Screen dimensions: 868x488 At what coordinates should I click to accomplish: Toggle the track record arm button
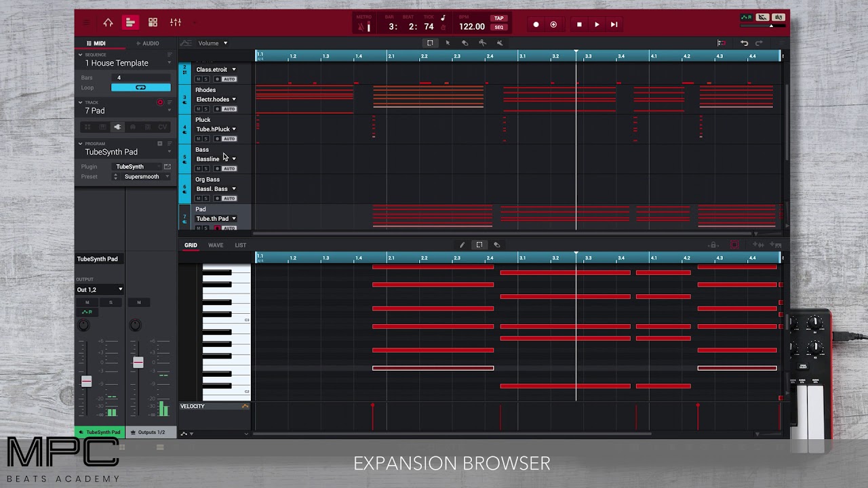161,103
